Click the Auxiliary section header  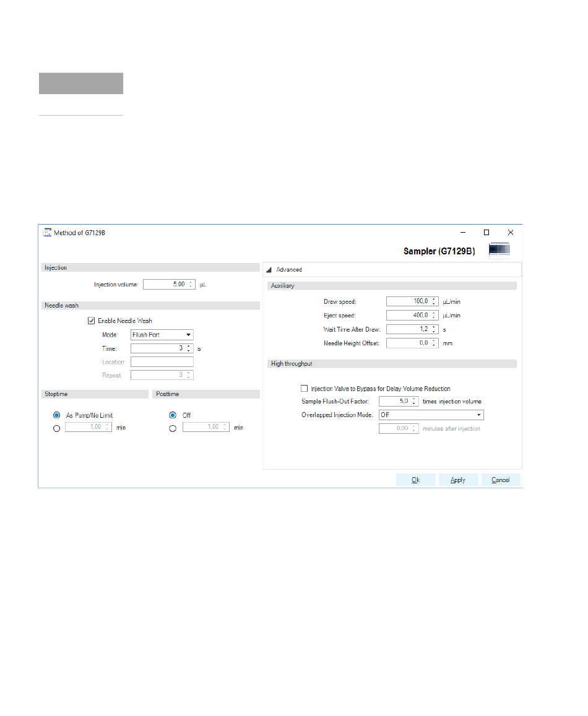392,285
